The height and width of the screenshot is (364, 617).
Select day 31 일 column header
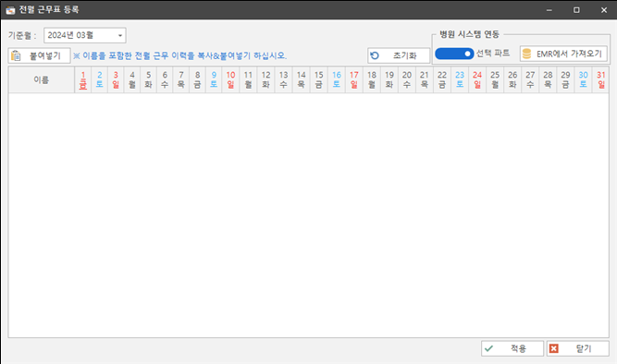pyautogui.click(x=601, y=79)
